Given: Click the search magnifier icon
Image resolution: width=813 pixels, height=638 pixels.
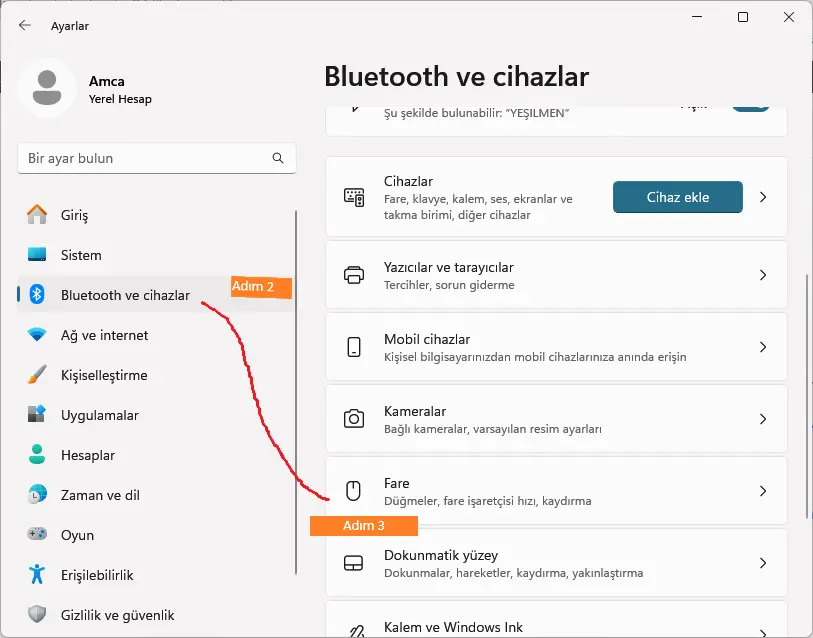Looking at the screenshot, I should [x=278, y=158].
